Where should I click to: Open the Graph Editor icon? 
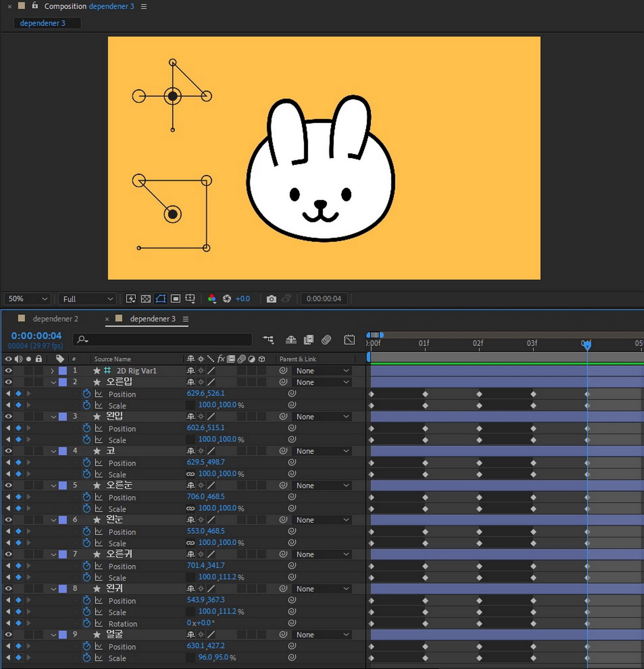point(349,340)
